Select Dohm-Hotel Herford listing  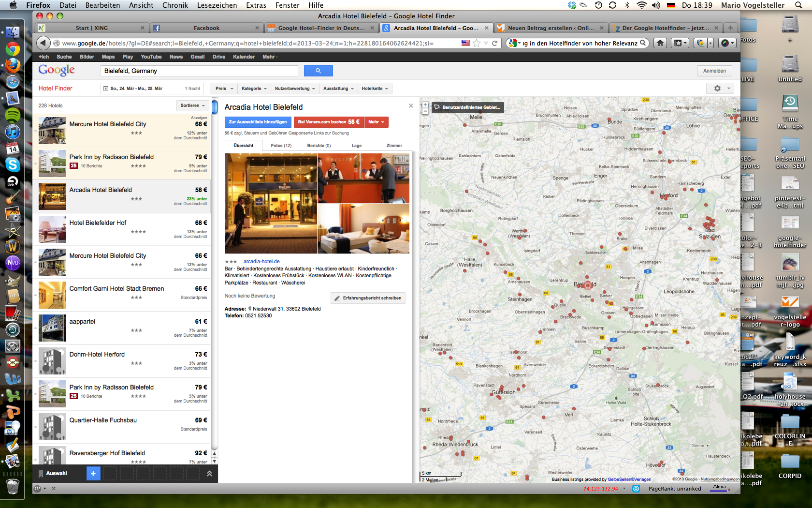coord(122,361)
